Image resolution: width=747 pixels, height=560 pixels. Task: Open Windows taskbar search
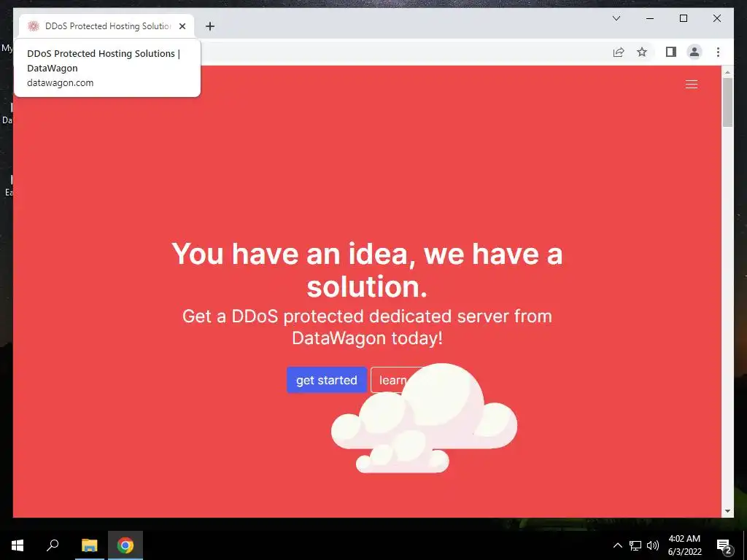(53, 545)
